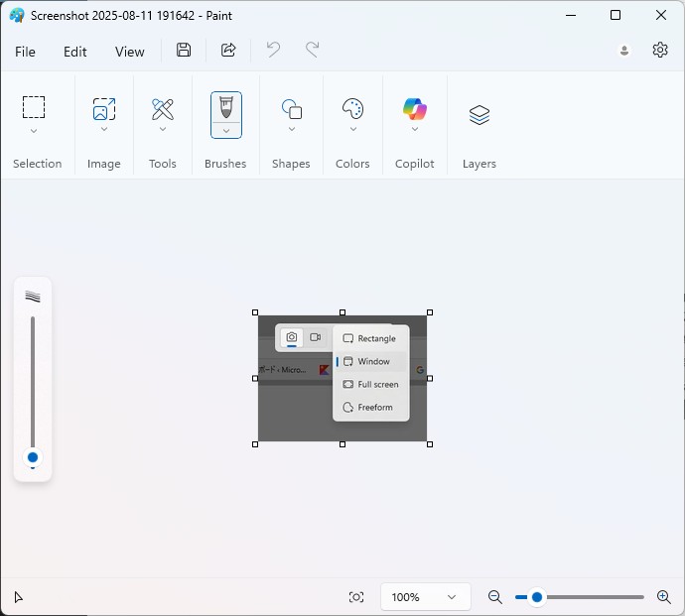Expand the Tools chevron
685x616 pixels.
tap(163, 129)
